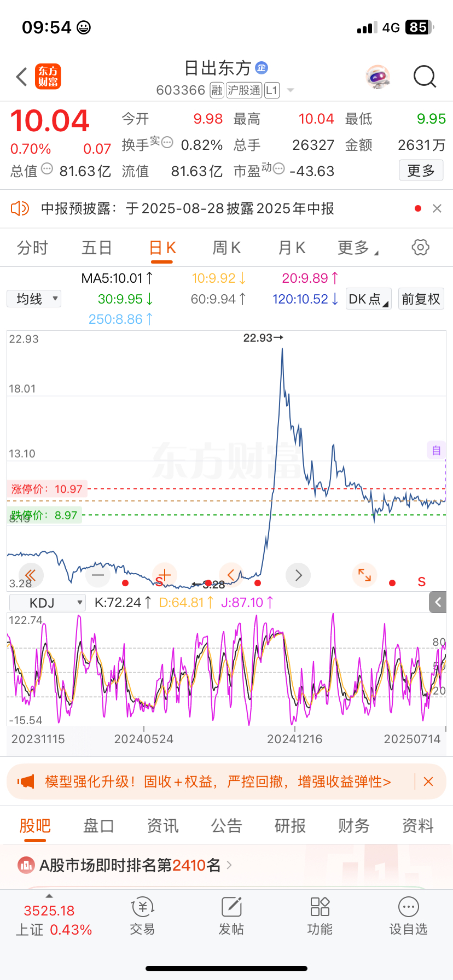Close the 中报预披露 notice
Image resolution: width=453 pixels, height=980 pixels.
click(437, 208)
